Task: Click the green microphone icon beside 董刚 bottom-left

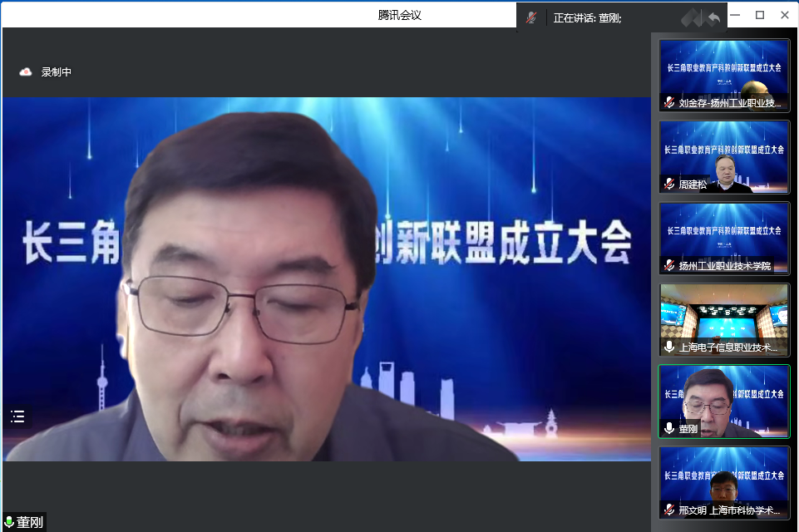Action: click(9, 522)
